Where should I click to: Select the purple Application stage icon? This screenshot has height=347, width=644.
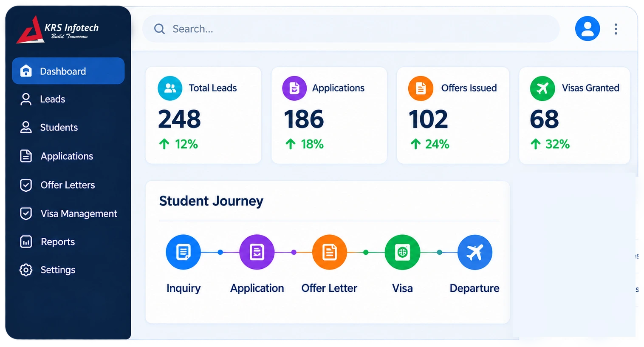257,252
